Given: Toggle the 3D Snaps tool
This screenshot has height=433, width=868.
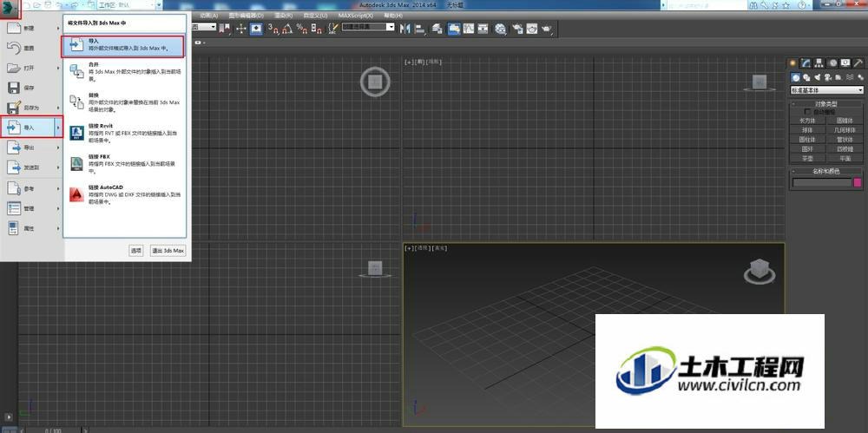Looking at the screenshot, I should click(x=273, y=29).
